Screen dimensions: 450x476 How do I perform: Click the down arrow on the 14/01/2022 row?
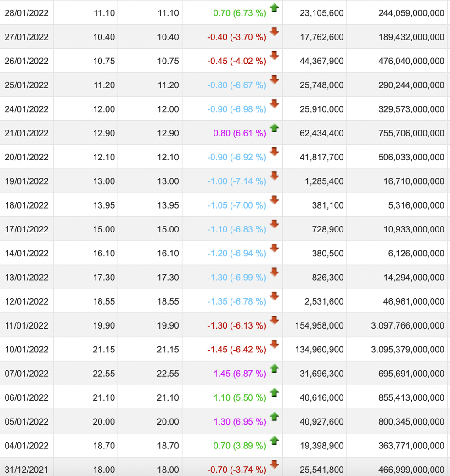[x=274, y=248]
